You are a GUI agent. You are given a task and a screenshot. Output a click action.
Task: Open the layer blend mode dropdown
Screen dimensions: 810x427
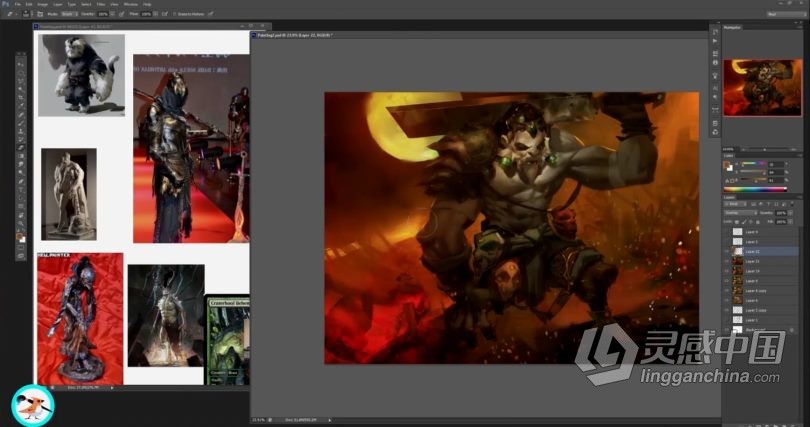741,213
